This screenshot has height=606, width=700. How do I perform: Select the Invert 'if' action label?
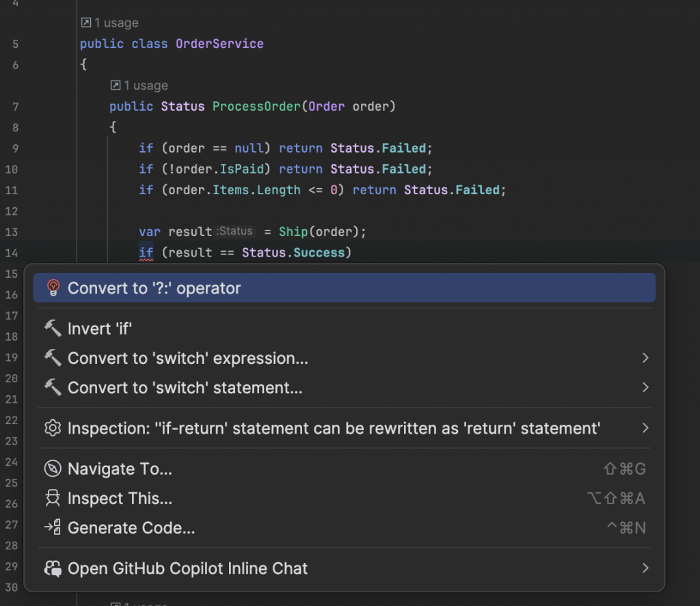tap(99, 329)
